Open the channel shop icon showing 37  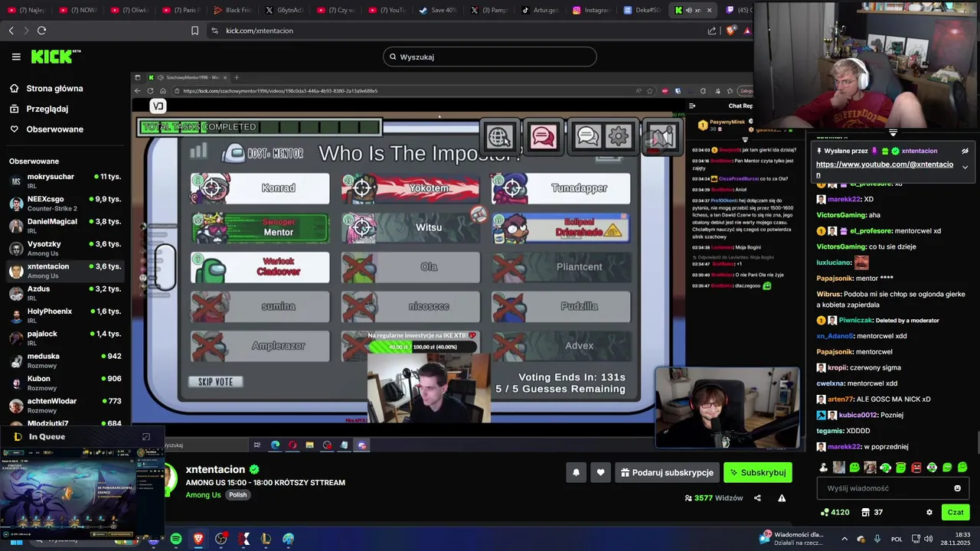[x=872, y=512]
